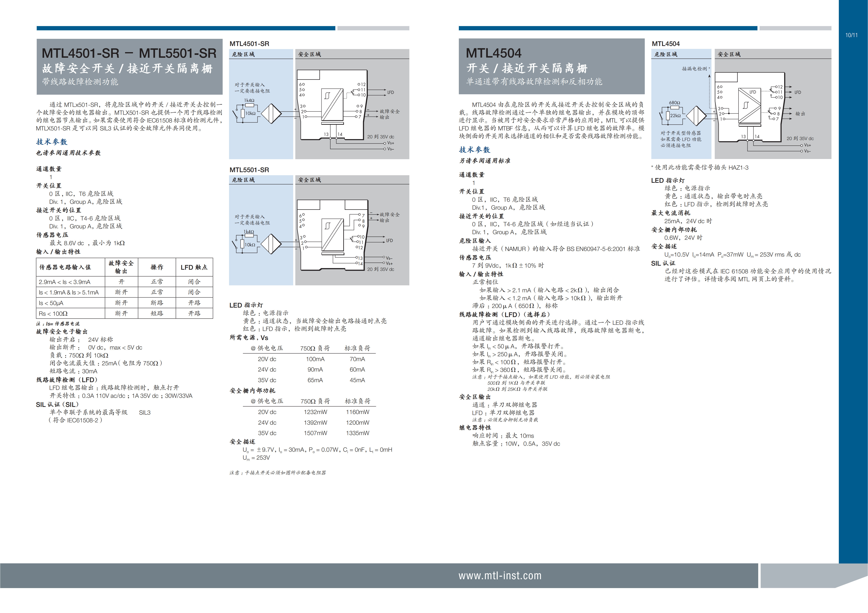Click the 'LFD 触点' table column header

tap(194, 267)
